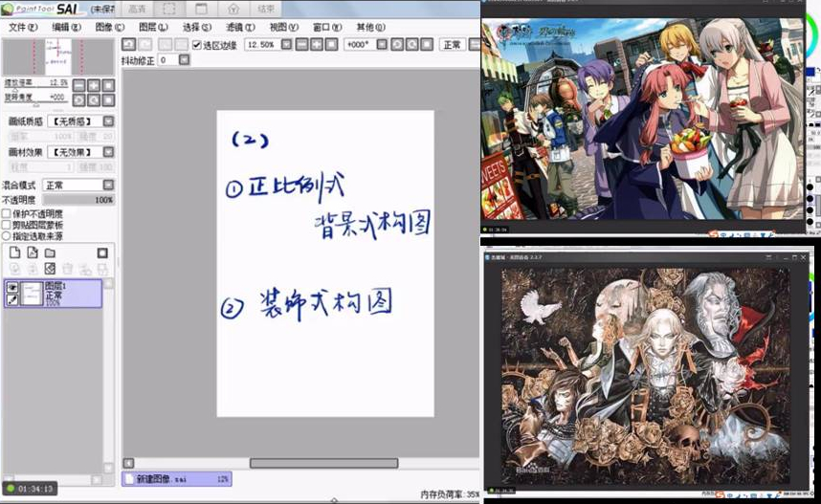Click the new linework layer icon
This screenshot has width=821, height=504.
pyautogui.click(x=33, y=252)
